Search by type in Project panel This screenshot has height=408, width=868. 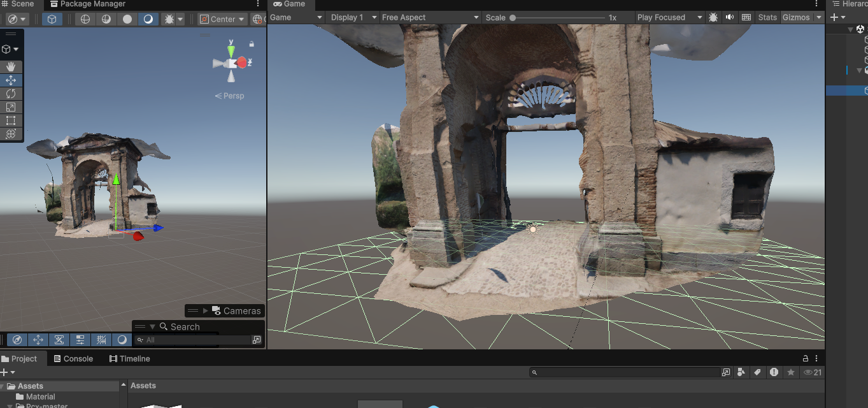[741, 372]
